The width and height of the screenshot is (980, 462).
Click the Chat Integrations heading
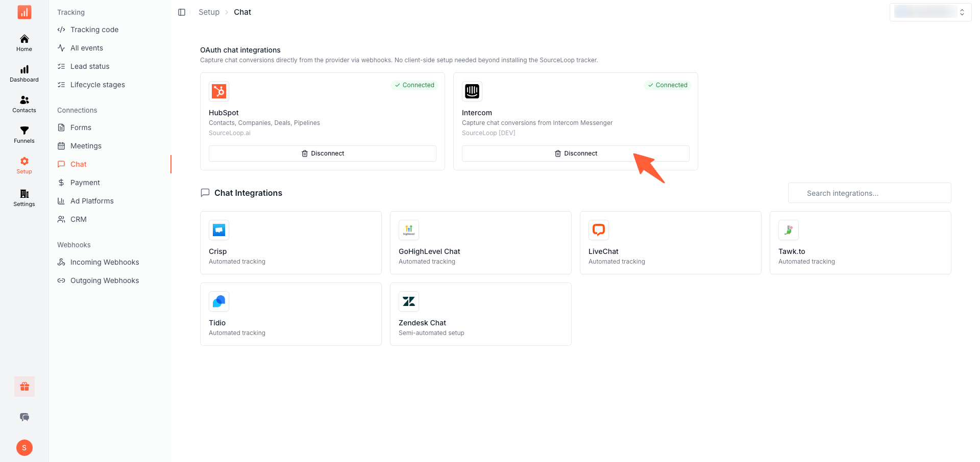click(x=248, y=193)
